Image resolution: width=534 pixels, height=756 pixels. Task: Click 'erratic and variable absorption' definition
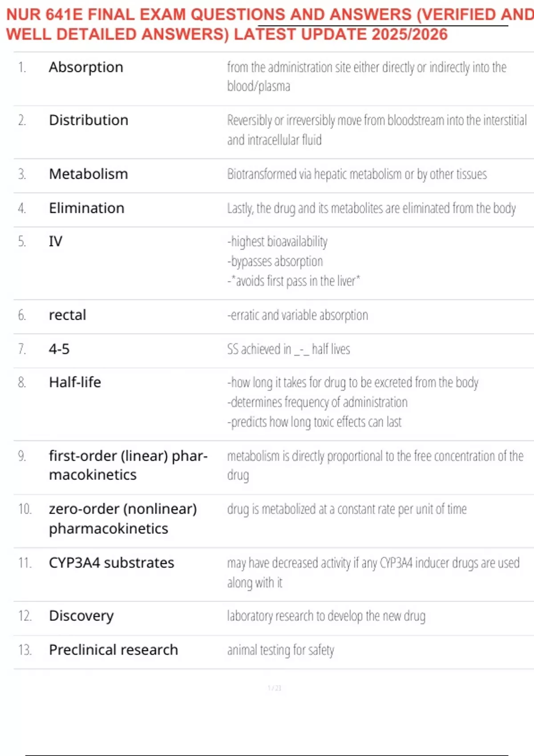pos(297,315)
